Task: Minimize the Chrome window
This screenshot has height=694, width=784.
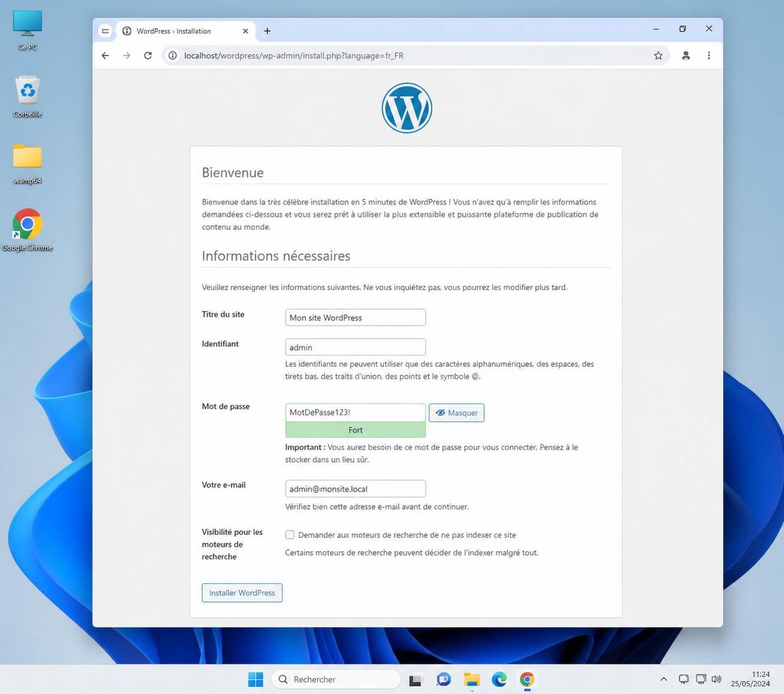Action: click(x=656, y=29)
